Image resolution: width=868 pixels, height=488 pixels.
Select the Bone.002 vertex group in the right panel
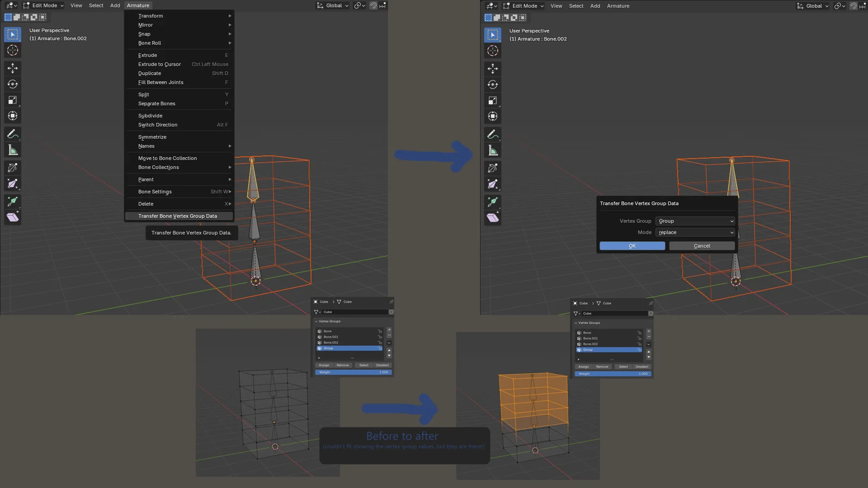(x=591, y=344)
